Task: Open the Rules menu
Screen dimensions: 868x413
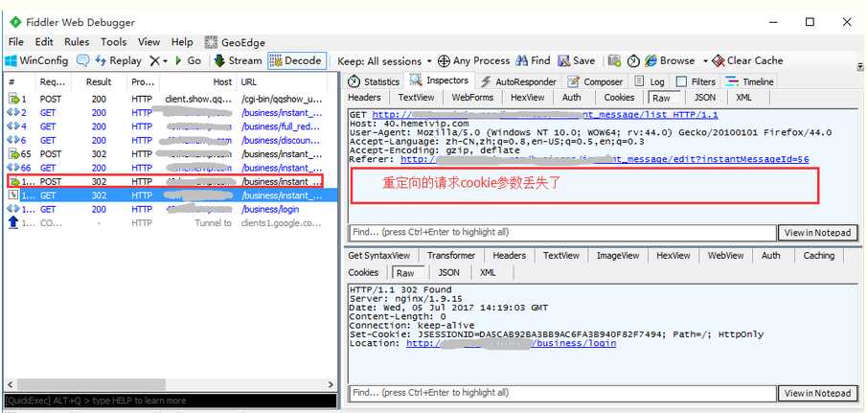Action: coord(77,42)
